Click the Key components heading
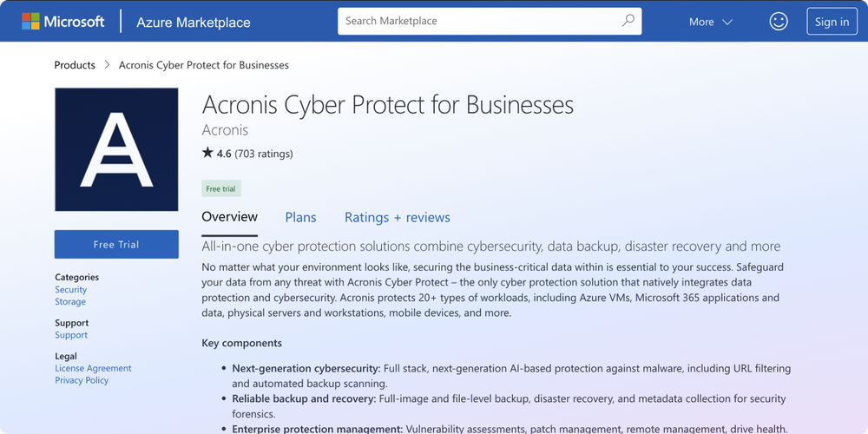Image resolution: width=868 pixels, height=434 pixels. click(x=242, y=343)
